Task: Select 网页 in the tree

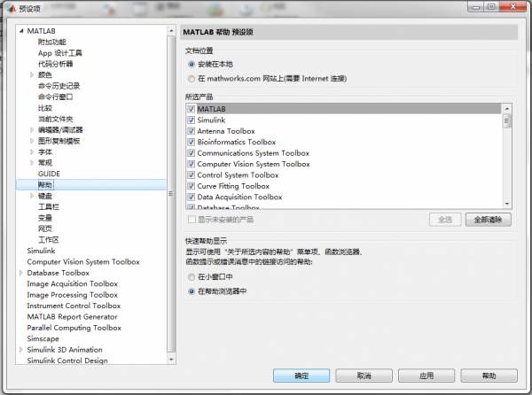Action: 45,228
